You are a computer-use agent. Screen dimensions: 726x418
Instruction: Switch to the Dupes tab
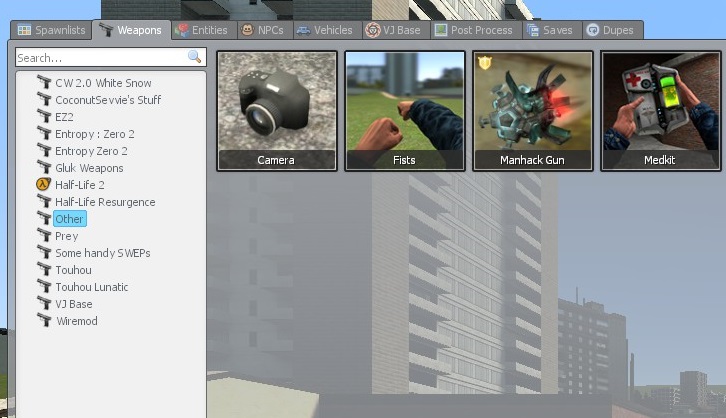[612, 30]
